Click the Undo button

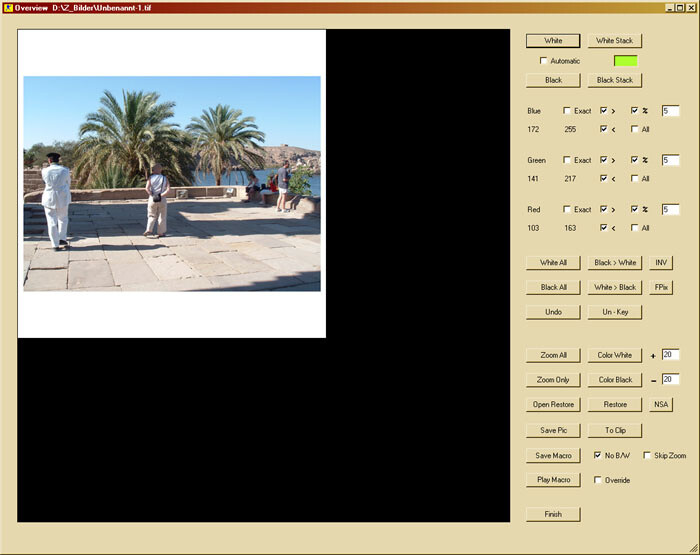pos(553,312)
